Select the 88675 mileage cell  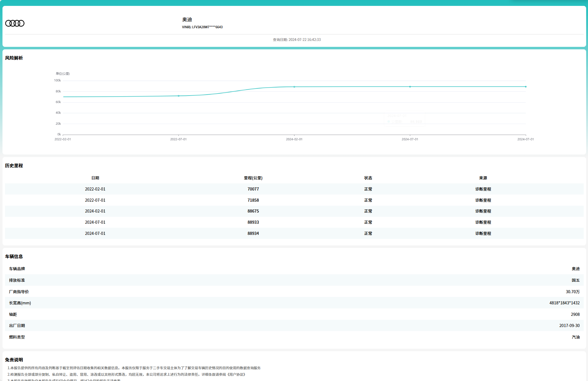point(253,211)
